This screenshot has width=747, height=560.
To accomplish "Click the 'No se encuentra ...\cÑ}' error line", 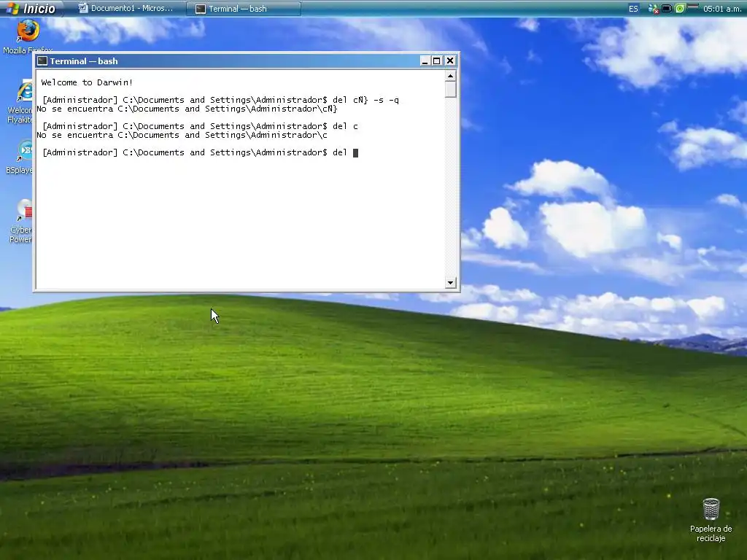I will tap(187, 109).
